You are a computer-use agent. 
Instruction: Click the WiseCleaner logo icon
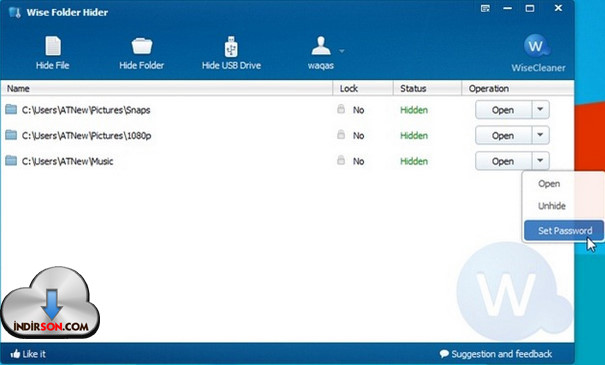[537, 46]
